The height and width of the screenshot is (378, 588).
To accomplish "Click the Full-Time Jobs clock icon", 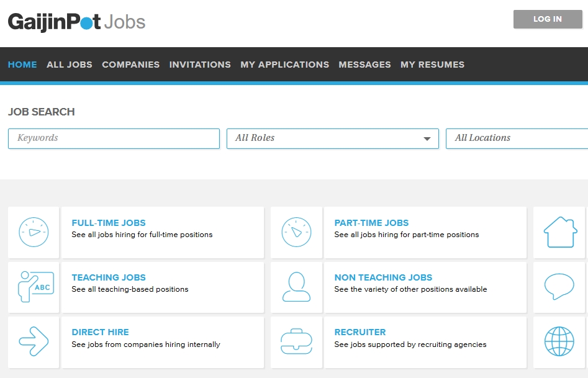I will [x=34, y=232].
